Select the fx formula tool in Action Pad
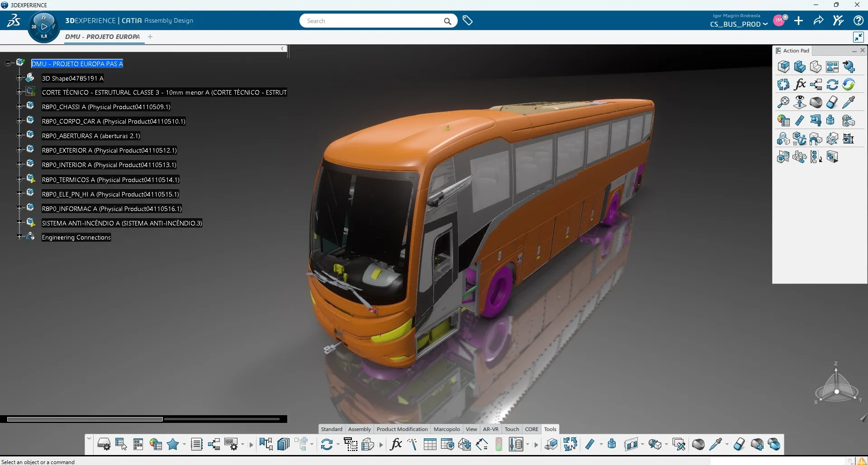Screen dimensions: 868x465 coord(800,84)
